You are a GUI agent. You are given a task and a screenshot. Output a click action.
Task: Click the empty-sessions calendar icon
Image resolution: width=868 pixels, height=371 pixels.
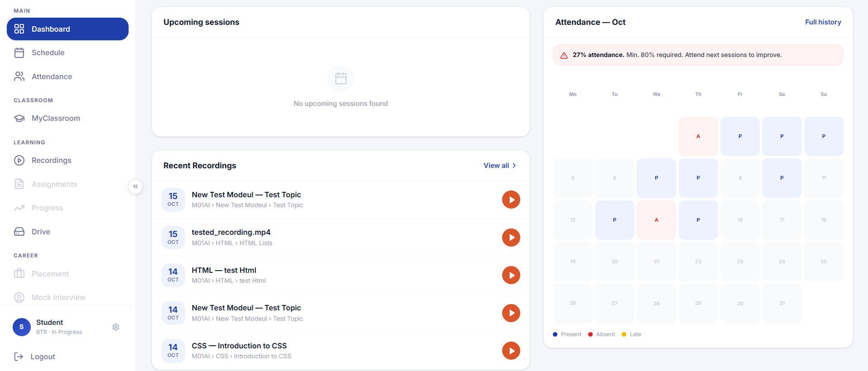point(341,78)
